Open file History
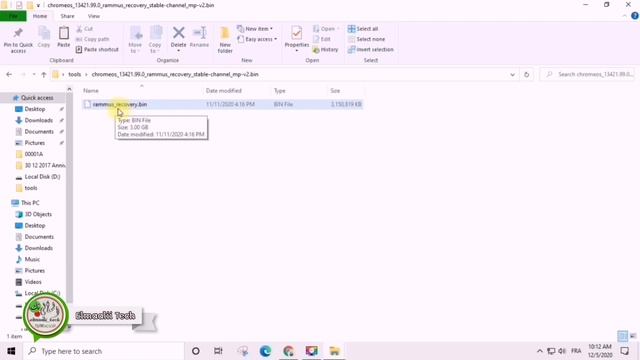 pos(325,49)
